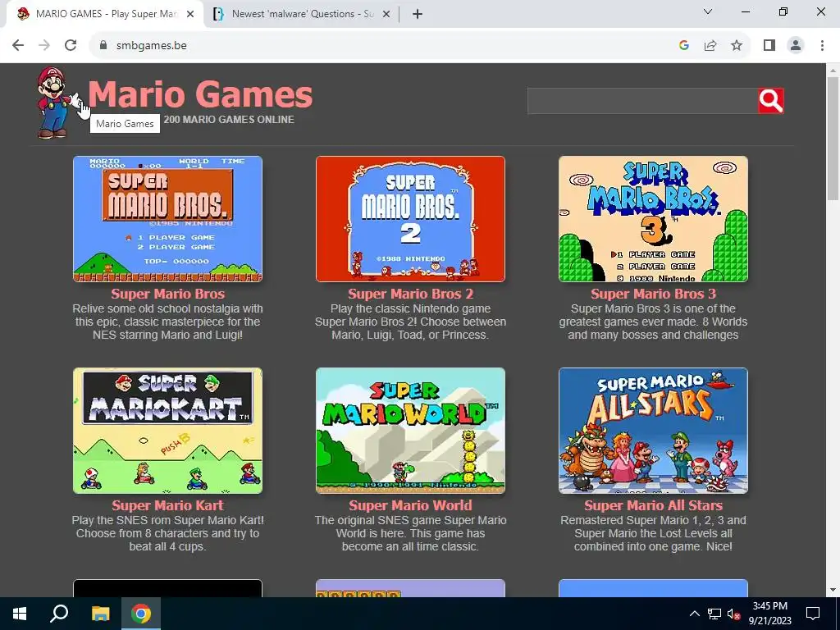Screen dimensions: 840x630
Task: Click the scrollbar up arrow
Action: pyautogui.click(x=833, y=71)
